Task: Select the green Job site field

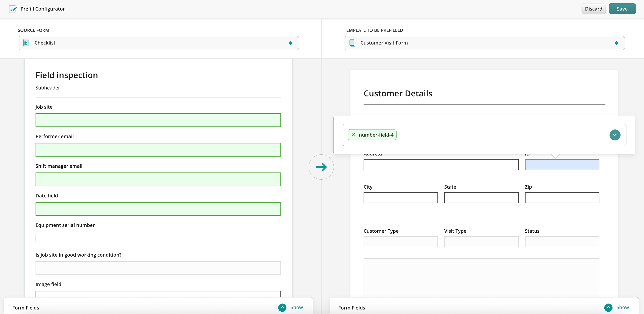Action: tap(158, 120)
